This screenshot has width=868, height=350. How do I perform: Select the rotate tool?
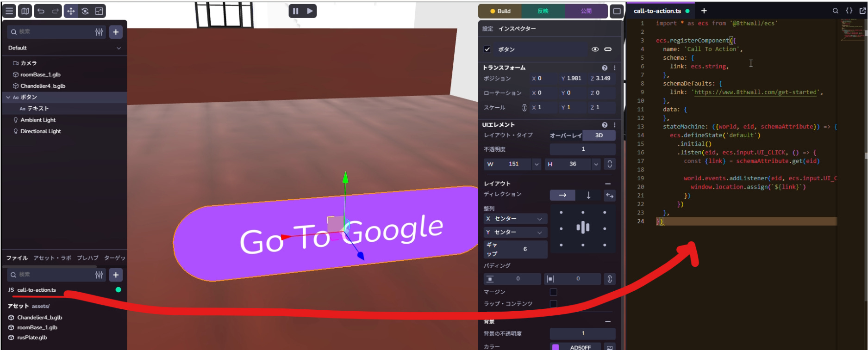click(x=85, y=11)
